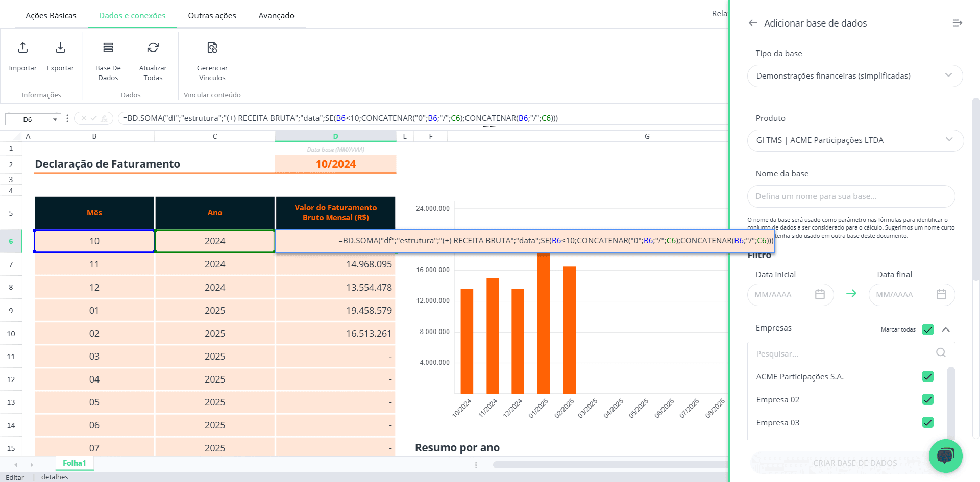Click the Editar status bar link
This screenshot has height=482, width=980.
pyautogui.click(x=15, y=477)
